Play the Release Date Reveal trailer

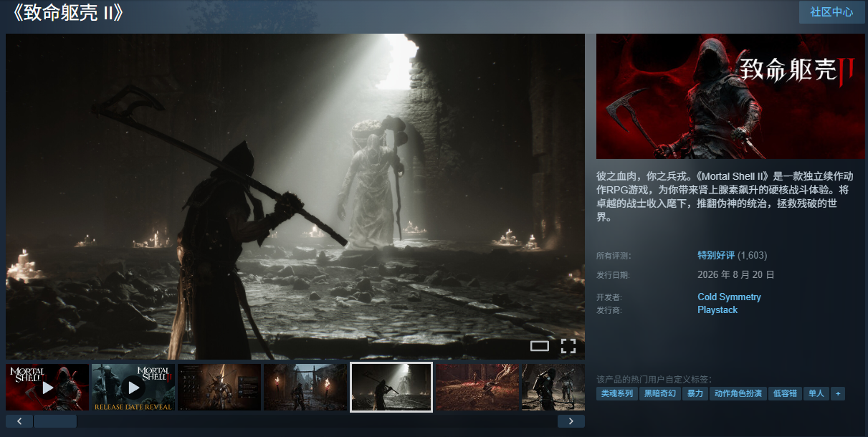click(x=133, y=388)
